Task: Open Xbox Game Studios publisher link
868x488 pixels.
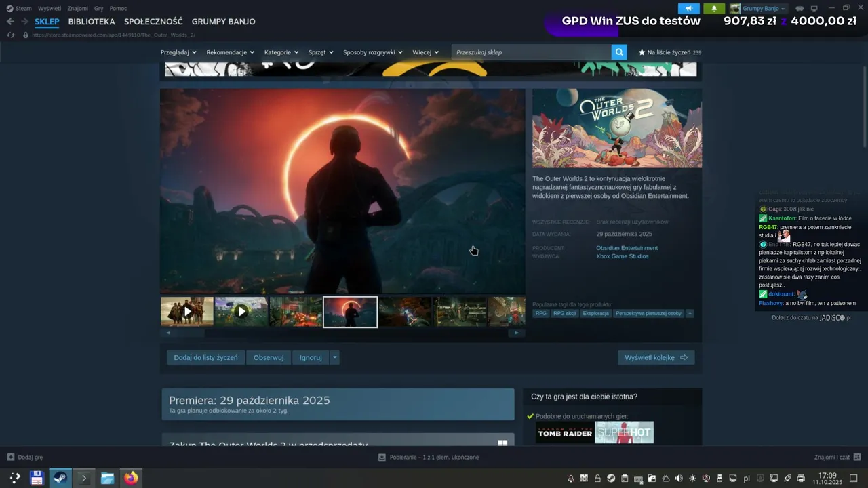Action: tap(622, 256)
